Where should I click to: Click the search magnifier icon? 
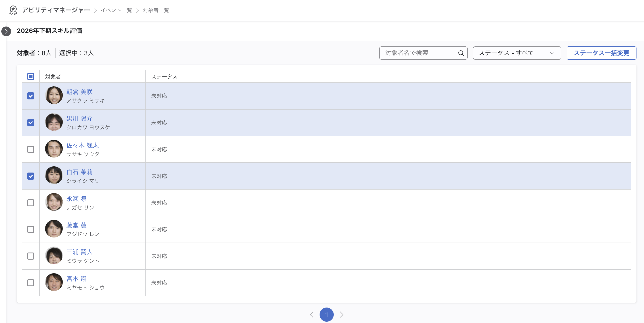[461, 53]
